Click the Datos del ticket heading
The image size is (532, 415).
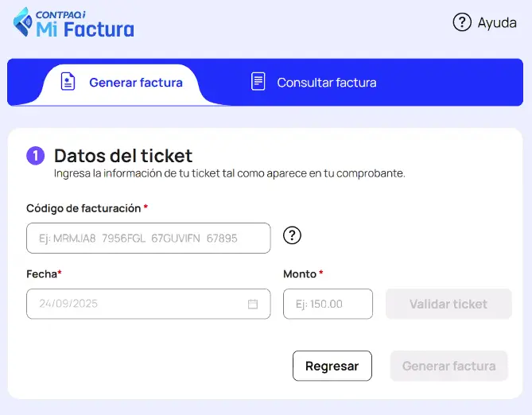[123, 156]
